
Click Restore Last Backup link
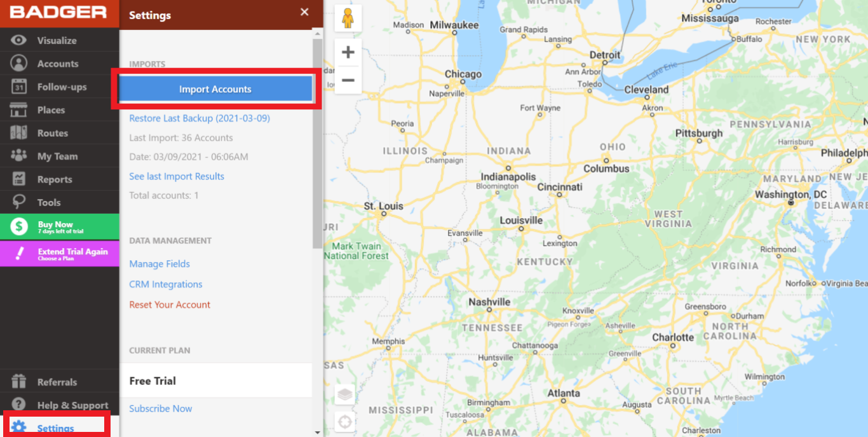[x=200, y=118]
